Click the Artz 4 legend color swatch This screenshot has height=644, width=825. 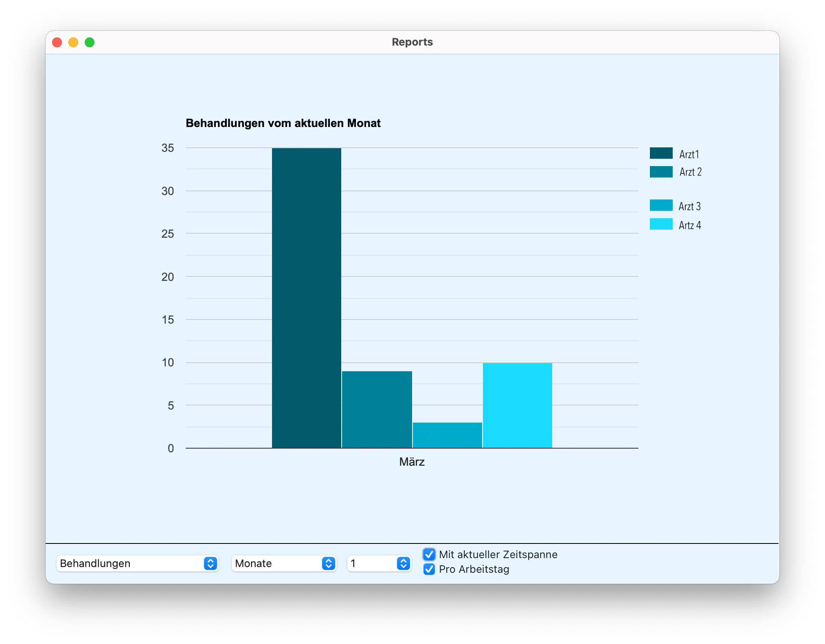(x=661, y=224)
